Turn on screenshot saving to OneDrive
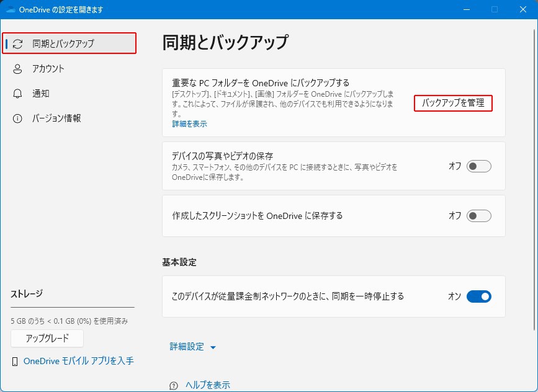The image size is (538, 392). tap(478, 216)
